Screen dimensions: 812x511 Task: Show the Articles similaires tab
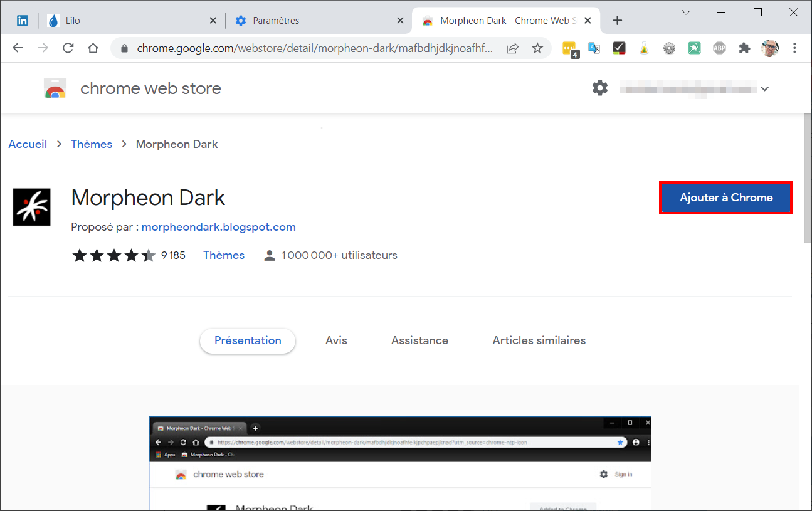[539, 340]
